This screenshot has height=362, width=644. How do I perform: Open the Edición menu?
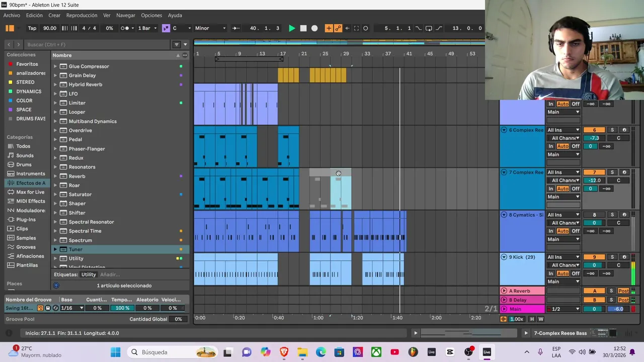(x=34, y=15)
